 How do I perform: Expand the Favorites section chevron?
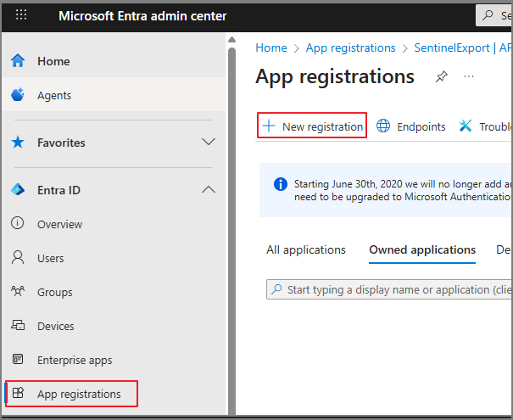(x=209, y=142)
